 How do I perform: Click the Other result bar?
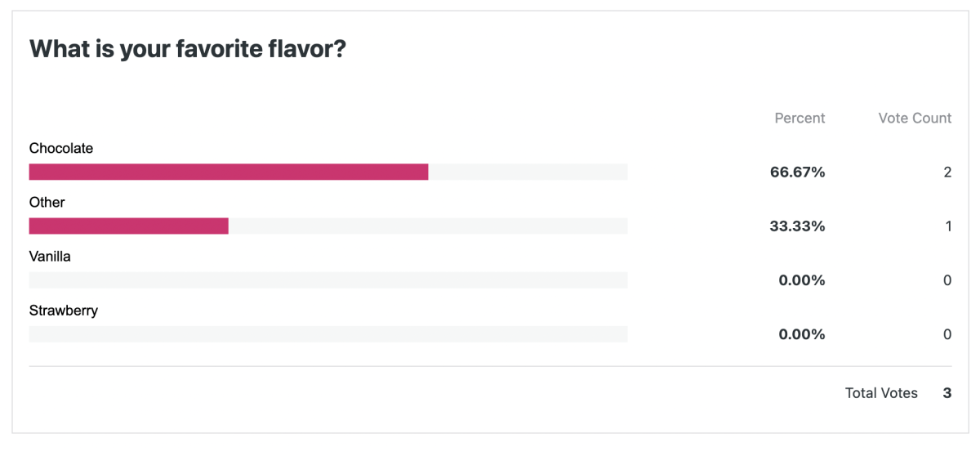[x=128, y=226]
